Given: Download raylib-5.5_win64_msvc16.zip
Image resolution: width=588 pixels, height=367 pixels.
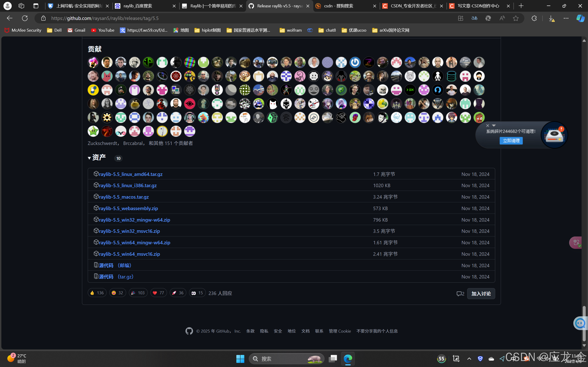Looking at the screenshot, I should (x=129, y=254).
